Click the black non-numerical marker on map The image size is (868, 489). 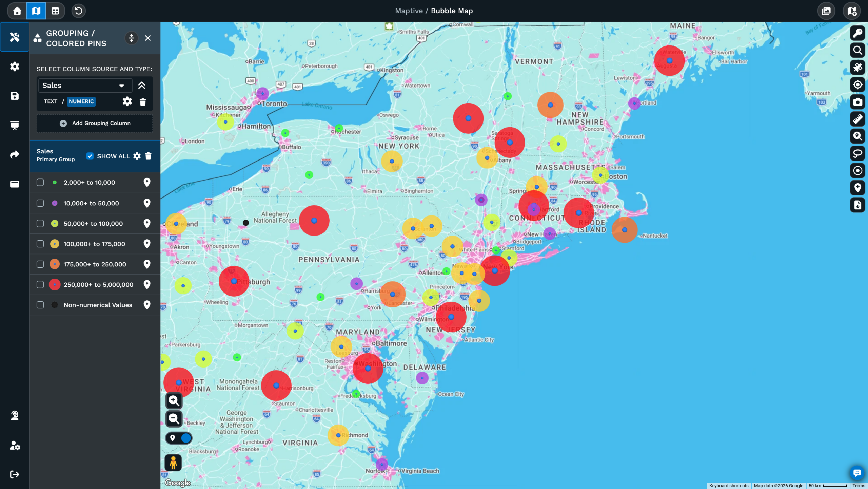(246, 223)
